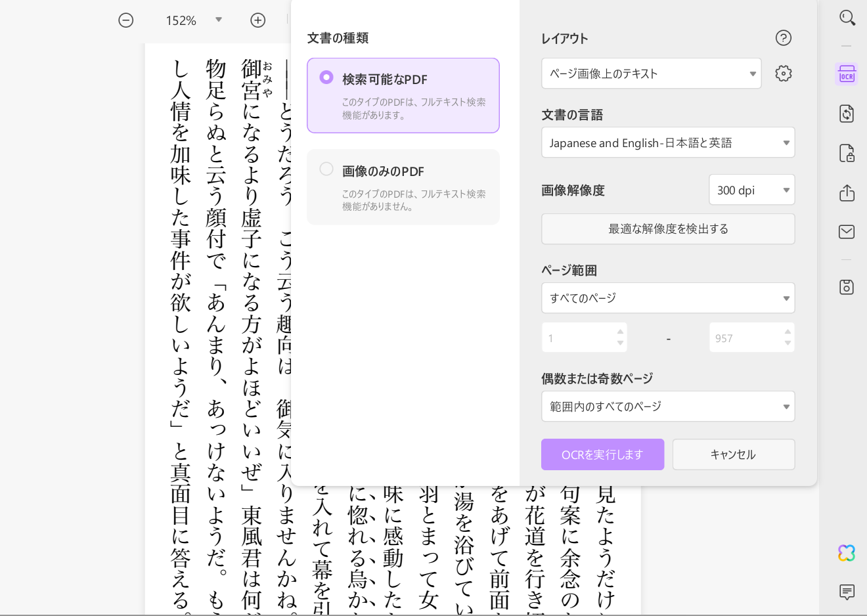Open the AI assistant colorful icon
The width and height of the screenshot is (867, 616).
click(847, 553)
